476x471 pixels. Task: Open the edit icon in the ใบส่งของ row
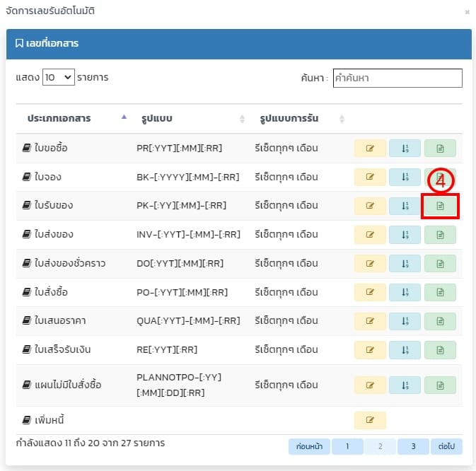click(x=370, y=235)
